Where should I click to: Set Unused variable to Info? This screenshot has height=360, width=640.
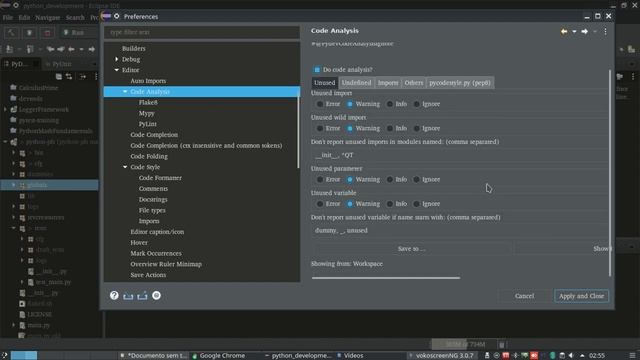tap(390, 204)
